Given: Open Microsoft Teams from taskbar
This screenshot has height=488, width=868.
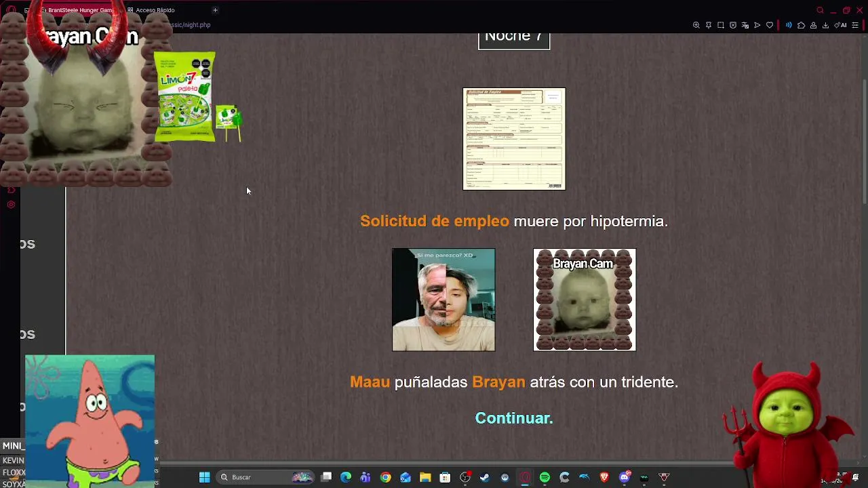Looking at the screenshot, I should pos(366,477).
